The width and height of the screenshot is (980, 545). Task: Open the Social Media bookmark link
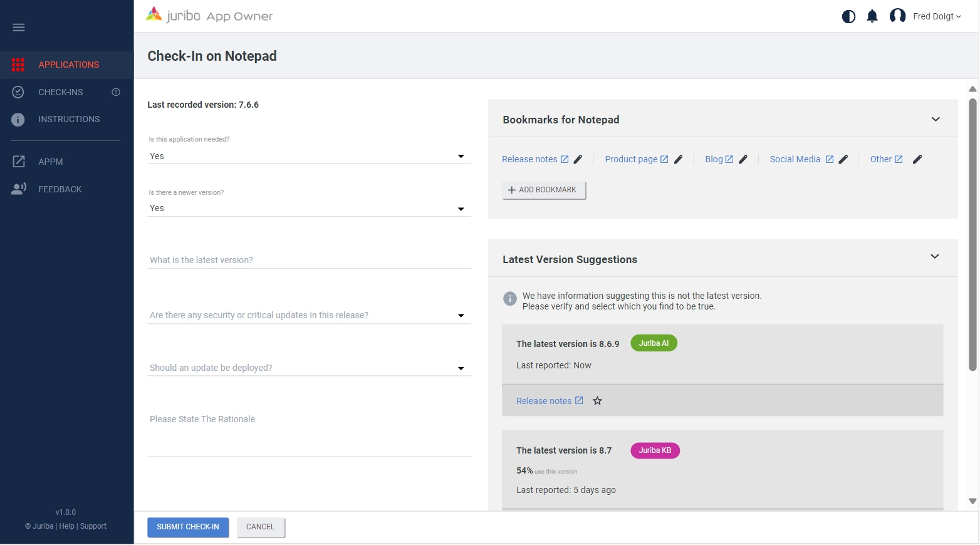801,159
